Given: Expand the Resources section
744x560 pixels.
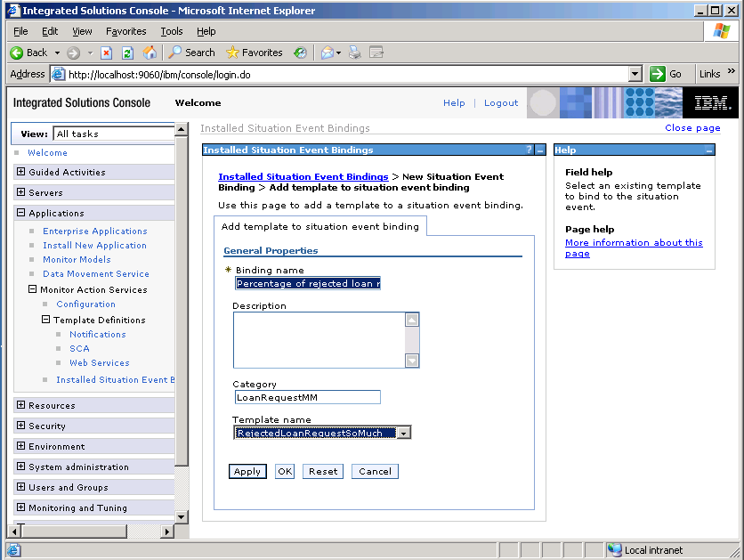Looking at the screenshot, I should coord(20,405).
